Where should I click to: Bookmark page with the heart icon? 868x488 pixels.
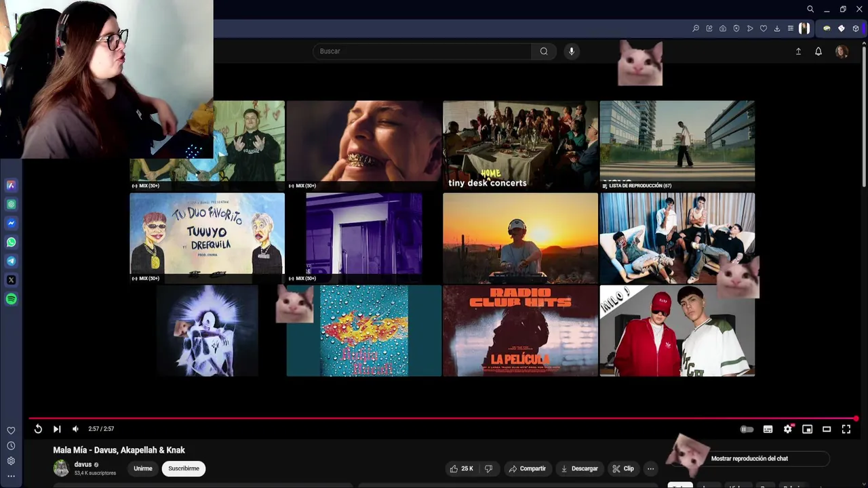(764, 28)
